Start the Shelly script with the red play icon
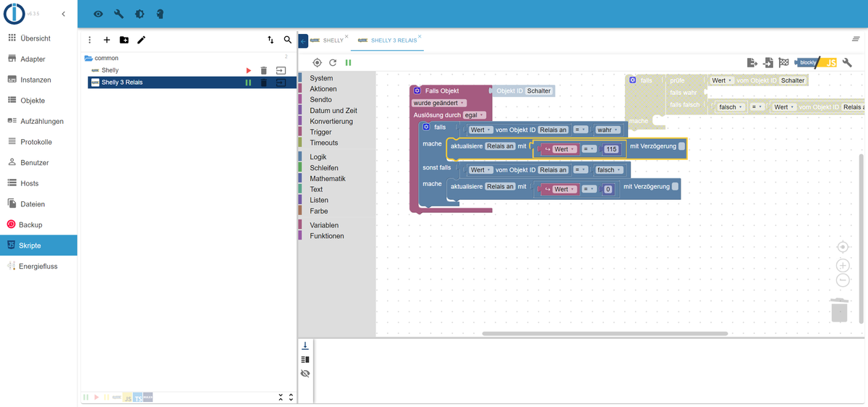Viewport: 868px width, 407px height. point(248,70)
